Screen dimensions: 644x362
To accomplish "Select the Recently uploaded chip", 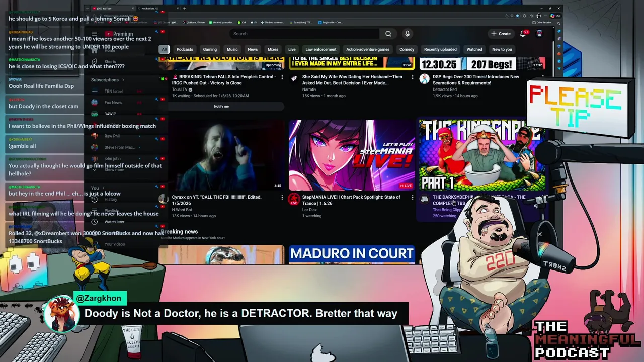I will [x=440, y=49].
